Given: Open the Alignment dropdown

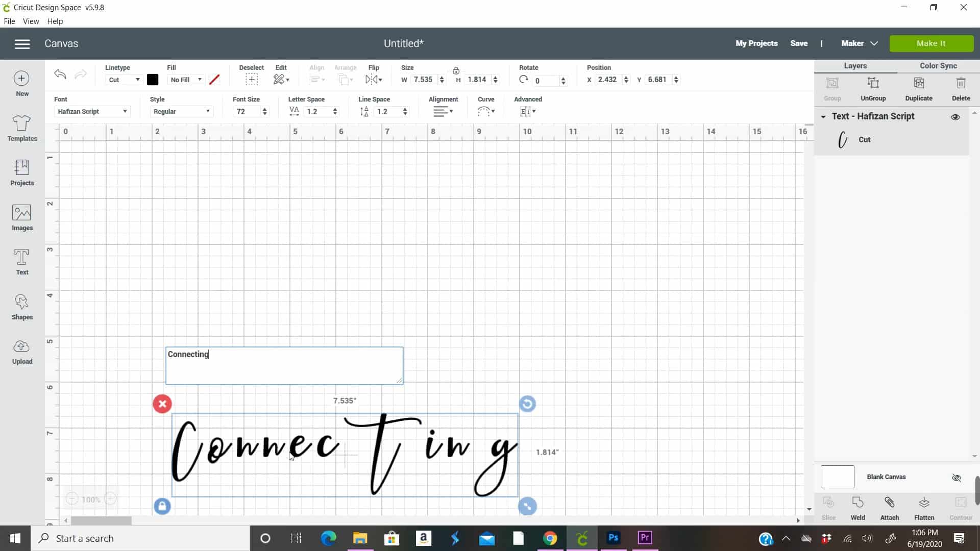Looking at the screenshot, I should (x=443, y=111).
